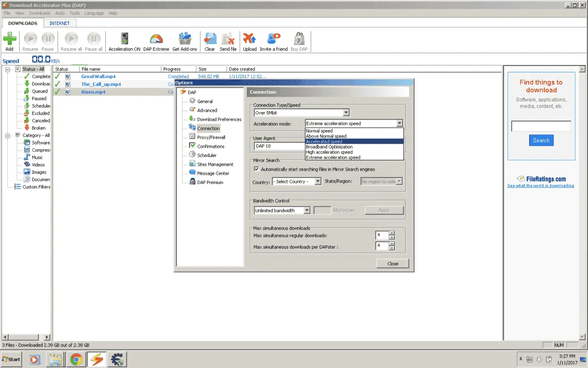Open Scheduler options page
The image size is (588, 368).
(203, 155)
